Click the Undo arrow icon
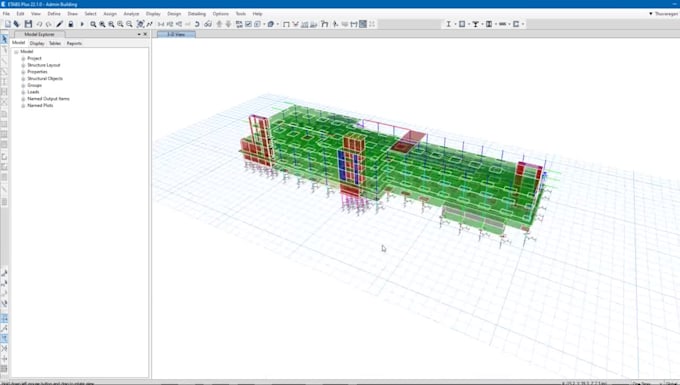Screen dimensions: 680x385 coord(39,24)
